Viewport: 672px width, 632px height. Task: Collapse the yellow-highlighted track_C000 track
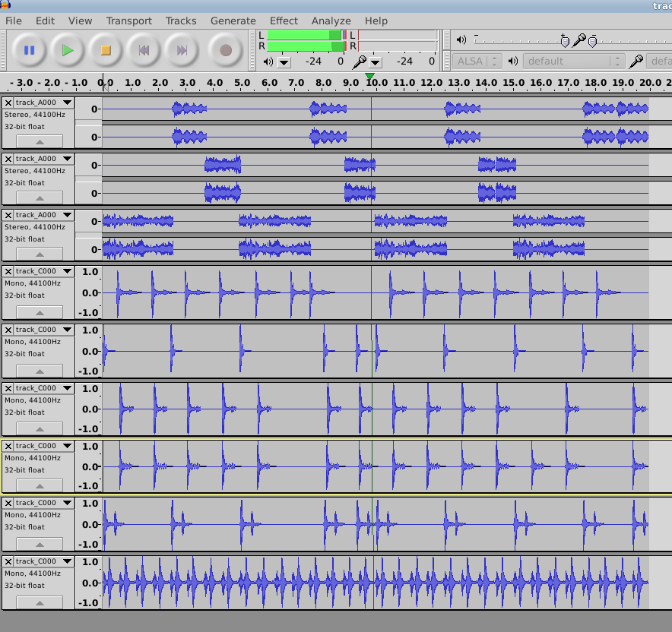(40, 485)
